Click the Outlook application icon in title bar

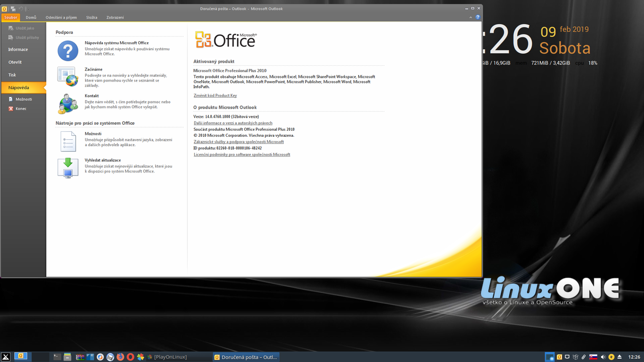click(x=5, y=9)
